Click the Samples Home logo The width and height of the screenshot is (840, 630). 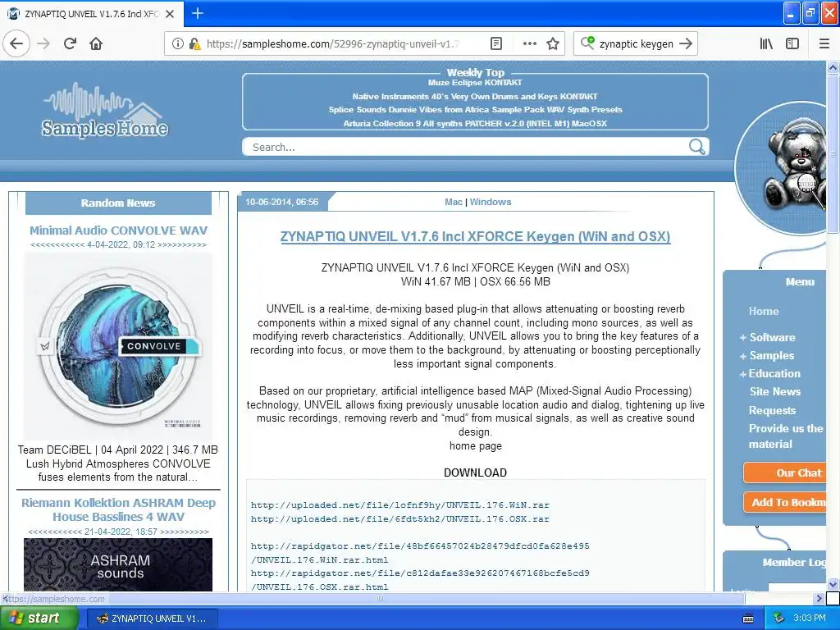tap(104, 112)
